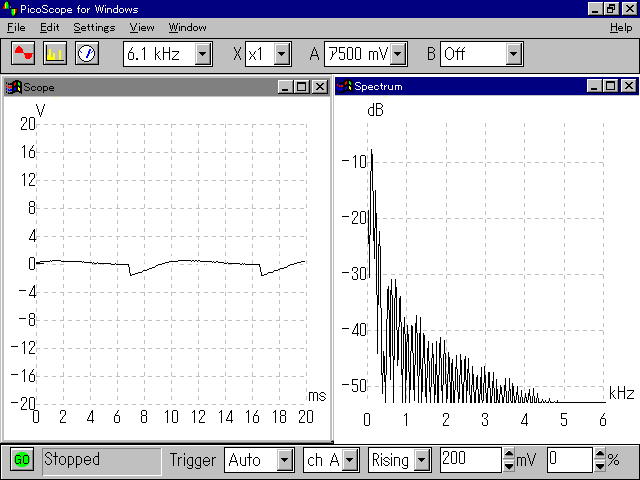The height and width of the screenshot is (480, 640).
Task: Click the PicoScope application icon in title bar
Action: tap(9, 8)
